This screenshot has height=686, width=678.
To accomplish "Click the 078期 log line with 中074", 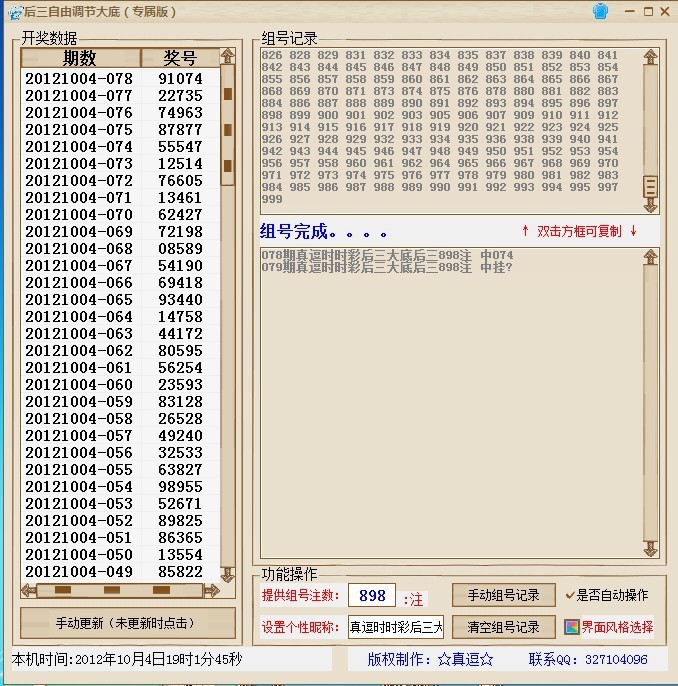I will coord(387,255).
